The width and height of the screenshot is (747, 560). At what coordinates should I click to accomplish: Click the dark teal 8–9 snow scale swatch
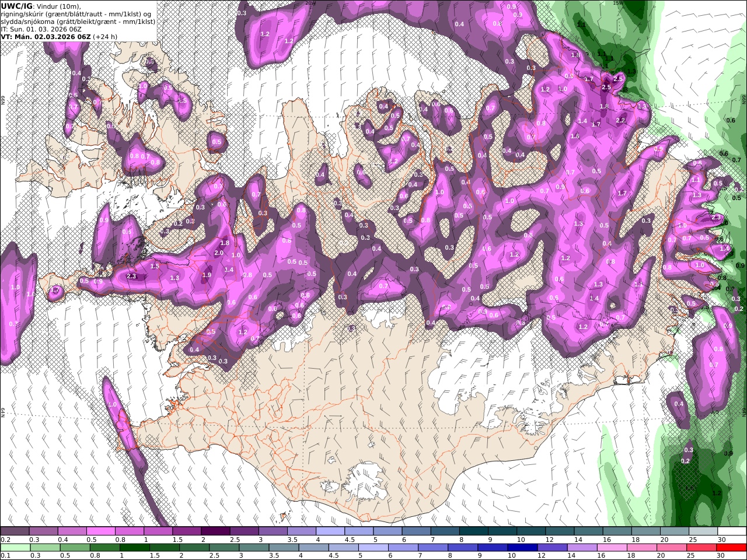473,531
